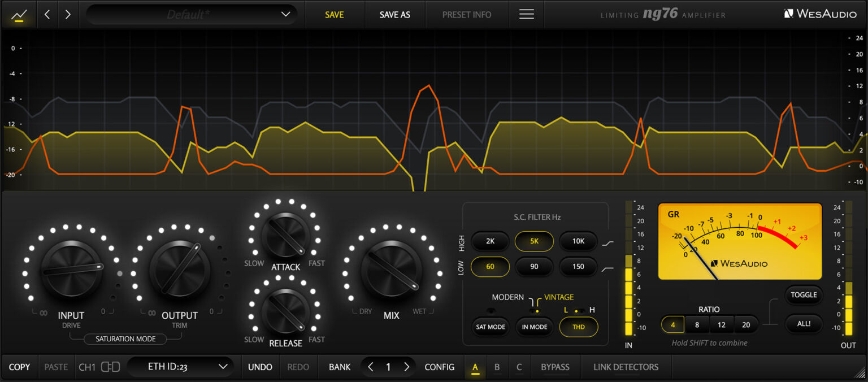Click SAVE preset button

click(335, 15)
